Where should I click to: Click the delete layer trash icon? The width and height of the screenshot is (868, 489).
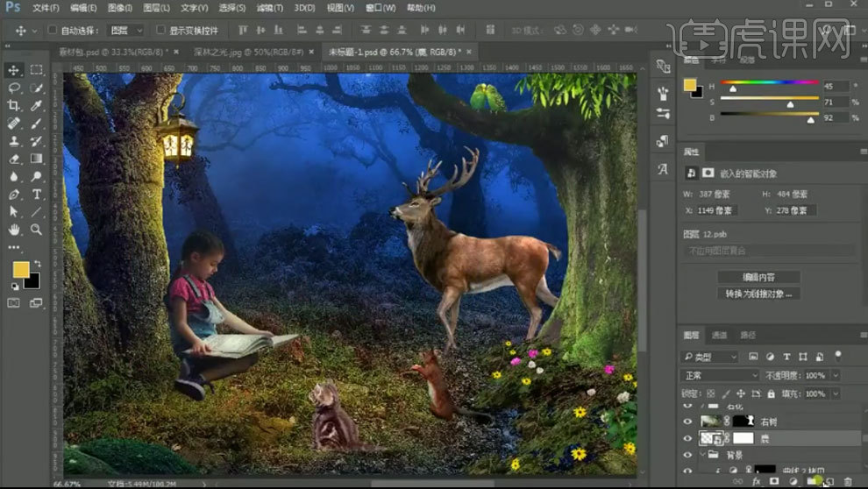tap(848, 481)
